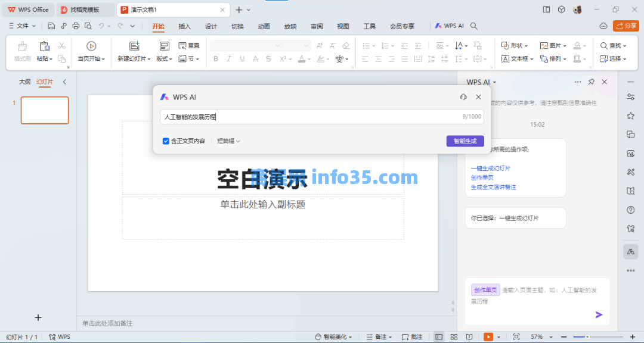The image size is (644, 343).
Task: Click the notes area 单击此处添加备注
Action: pyautogui.click(x=107, y=323)
